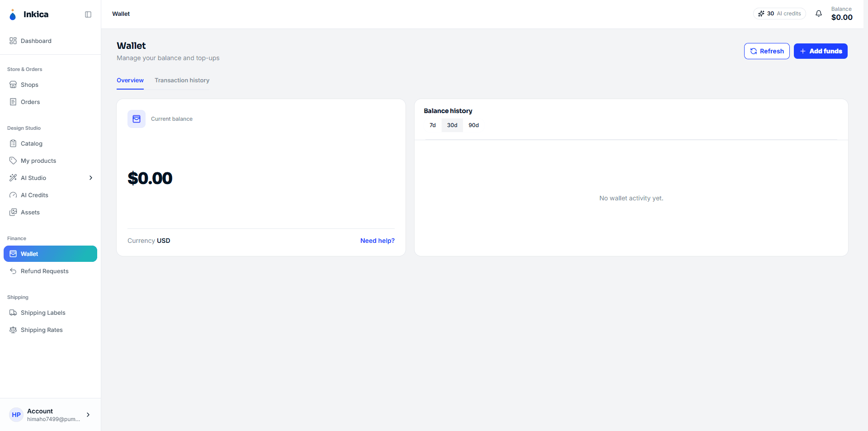This screenshot has width=868, height=431.
Task: Click the Wallet icon in sidebar
Action: (x=13, y=254)
